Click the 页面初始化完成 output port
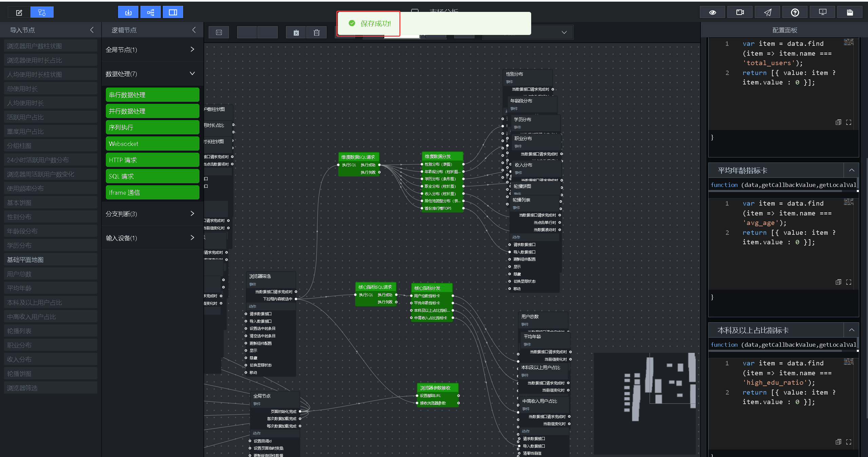The width and height of the screenshot is (868, 457). (x=300, y=412)
